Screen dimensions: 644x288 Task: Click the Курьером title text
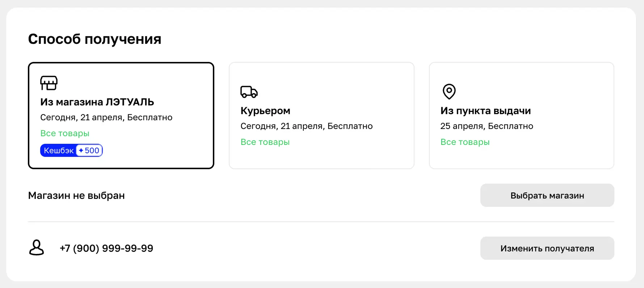point(265,111)
